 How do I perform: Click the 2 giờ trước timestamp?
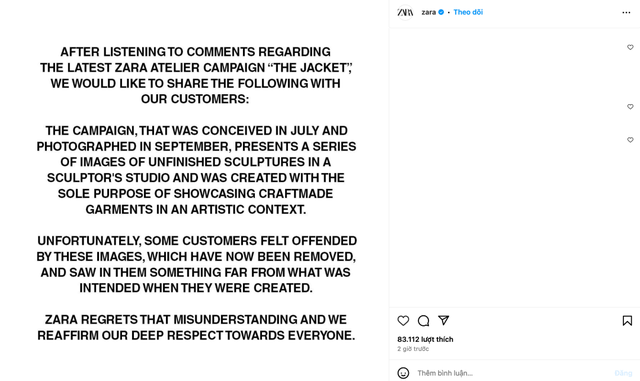[413, 349]
